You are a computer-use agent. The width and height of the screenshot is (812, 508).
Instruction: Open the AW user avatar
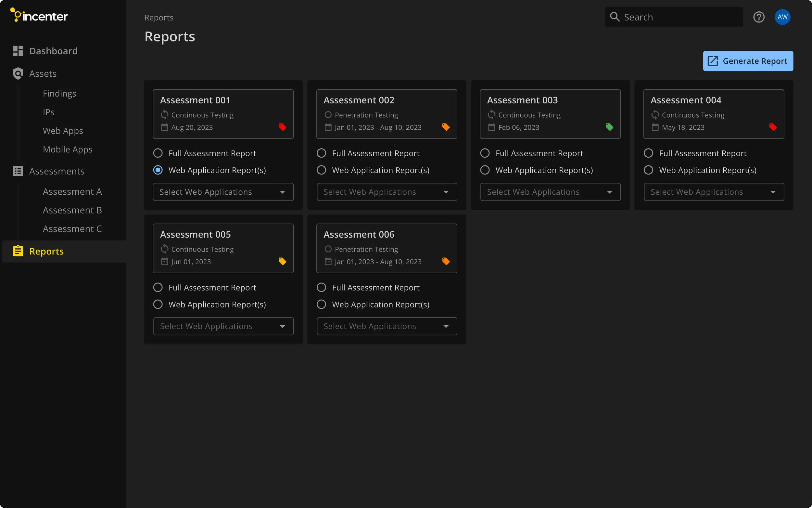click(782, 17)
